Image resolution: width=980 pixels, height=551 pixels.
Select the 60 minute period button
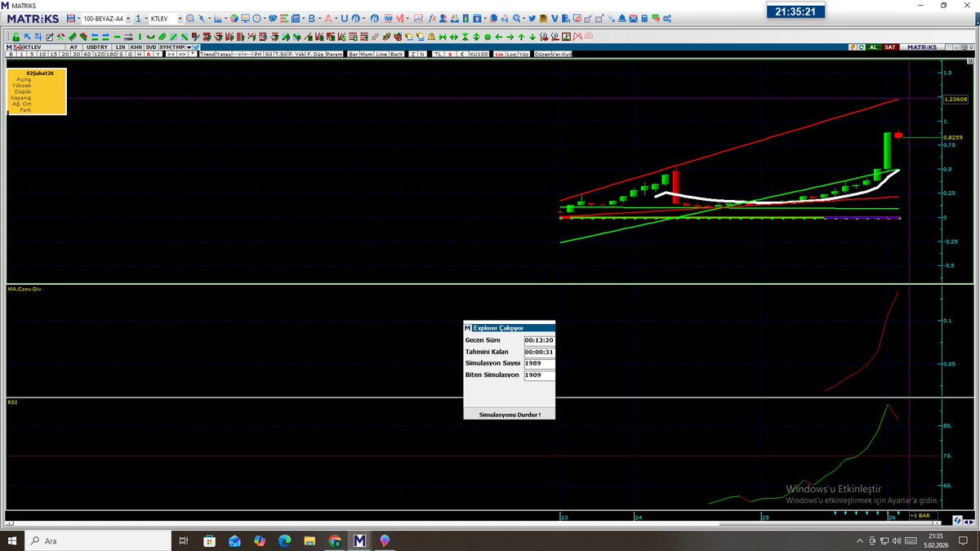(87, 54)
